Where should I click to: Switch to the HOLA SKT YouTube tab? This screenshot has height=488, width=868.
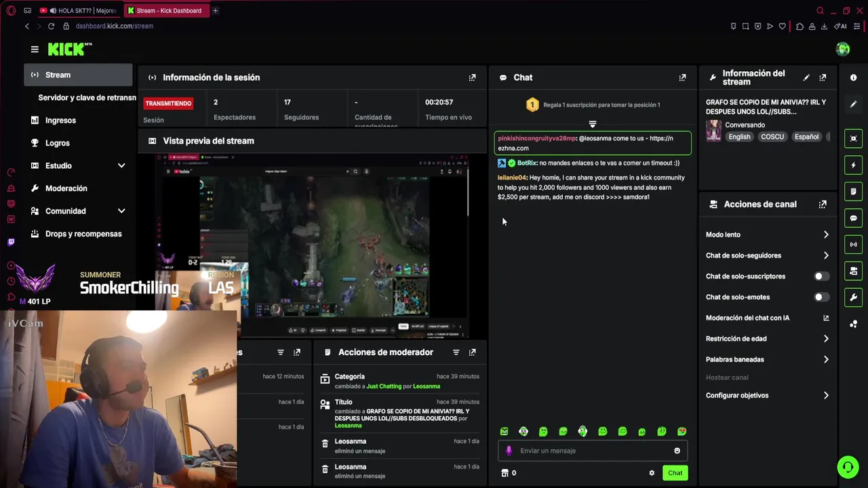78,10
